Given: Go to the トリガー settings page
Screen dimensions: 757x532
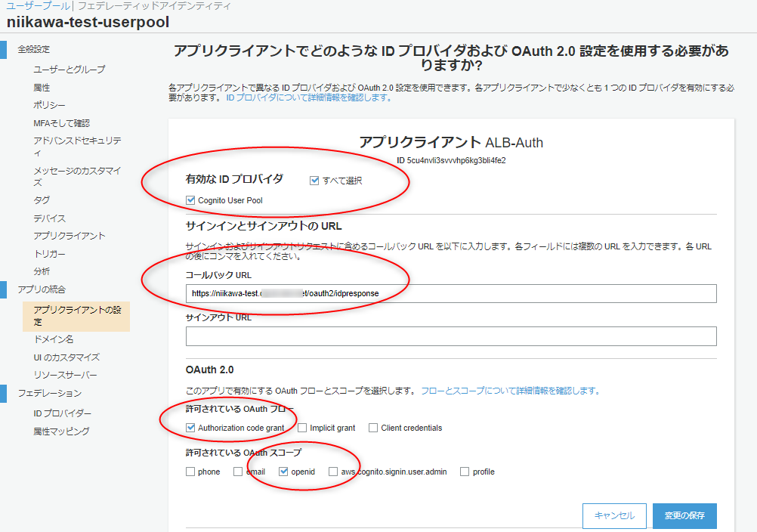Looking at the screenshot, I should [52, 255].
